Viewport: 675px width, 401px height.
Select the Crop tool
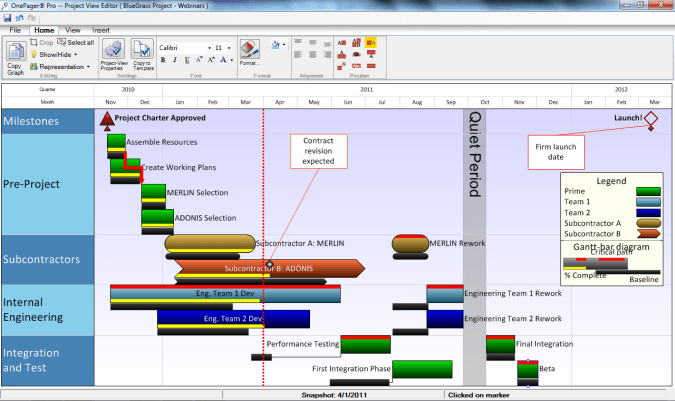(x=42, y=43)
